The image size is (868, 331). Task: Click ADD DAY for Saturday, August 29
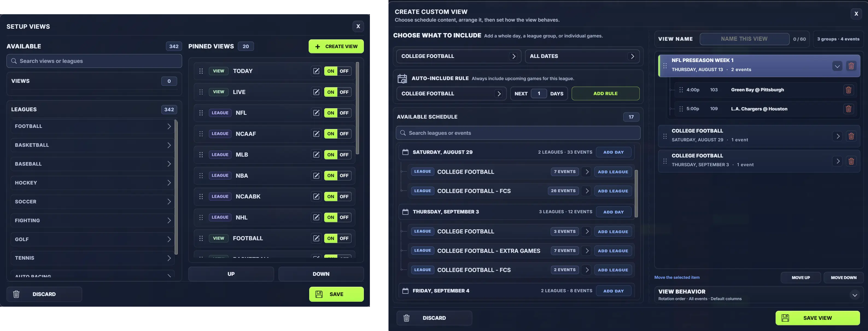click(613, 152)
